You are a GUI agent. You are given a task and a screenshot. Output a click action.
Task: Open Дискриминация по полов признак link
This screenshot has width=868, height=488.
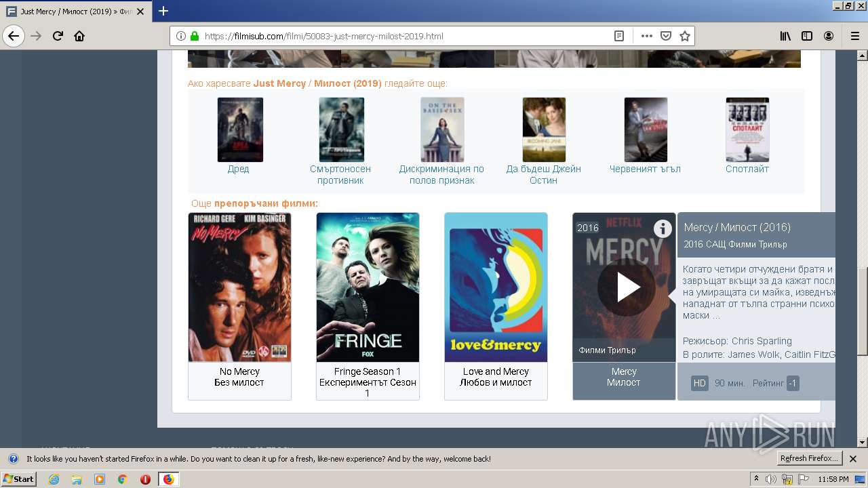click(441, 175)
